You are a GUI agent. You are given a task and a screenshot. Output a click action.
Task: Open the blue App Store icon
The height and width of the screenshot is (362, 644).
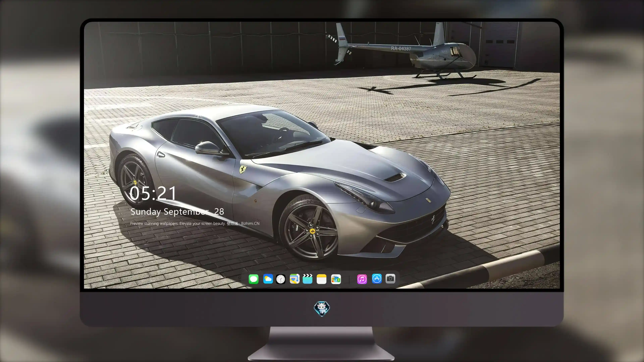tap(377, 279)
